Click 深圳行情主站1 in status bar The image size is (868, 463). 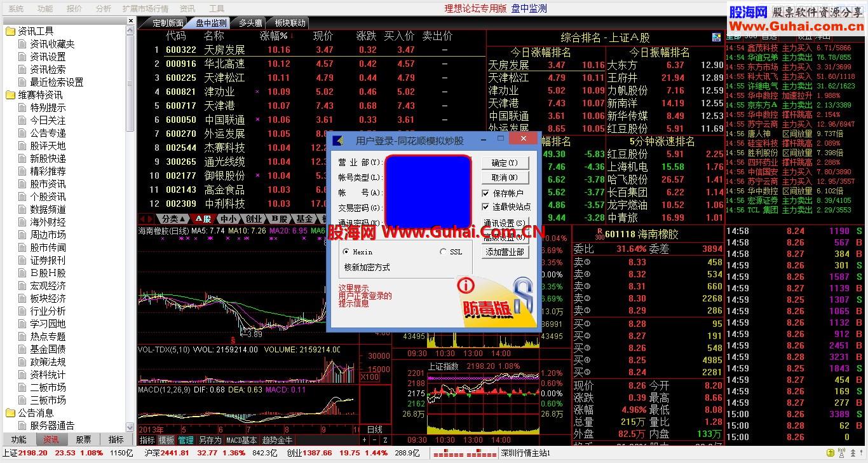tap(525, 453)
